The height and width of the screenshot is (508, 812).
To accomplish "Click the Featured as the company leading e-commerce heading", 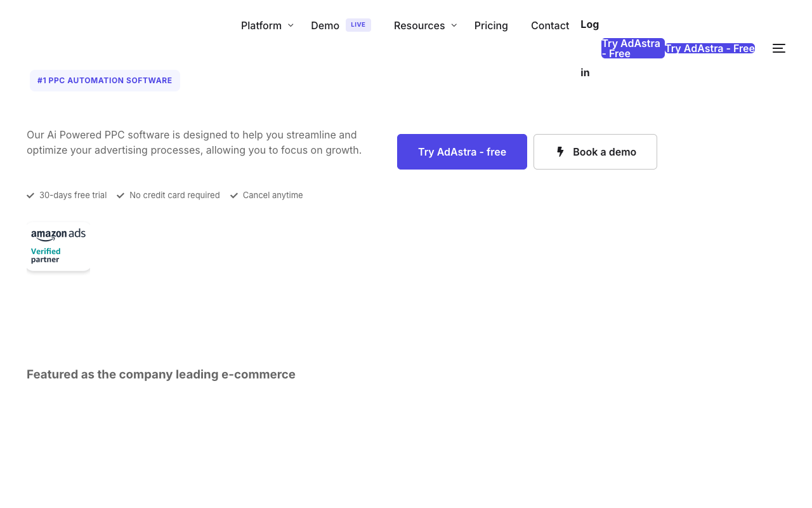I will (161, 375).
